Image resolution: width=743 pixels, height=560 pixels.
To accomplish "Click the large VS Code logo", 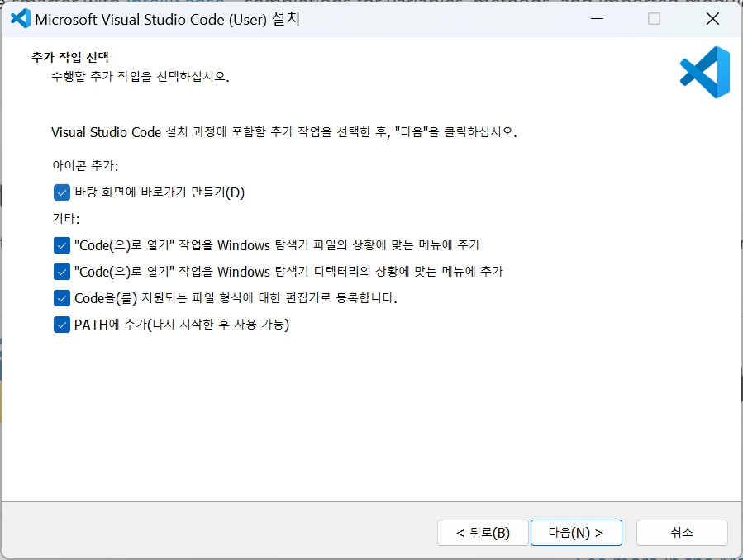I will point(705,72).
